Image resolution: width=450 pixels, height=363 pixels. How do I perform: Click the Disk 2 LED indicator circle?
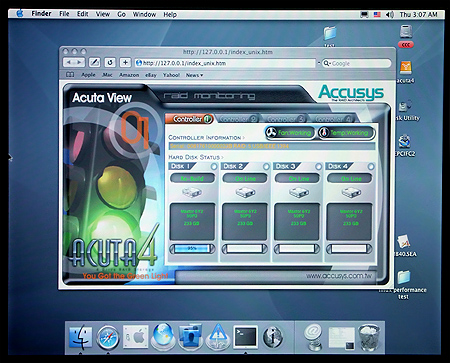tap(266, 166)
